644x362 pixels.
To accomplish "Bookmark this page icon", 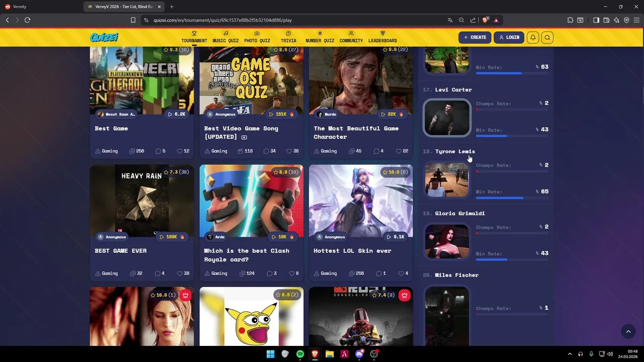I will point(133,20).
